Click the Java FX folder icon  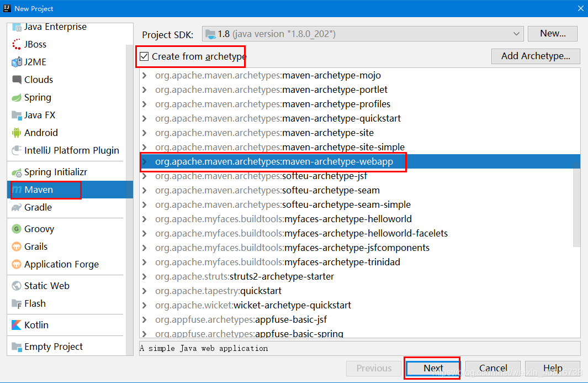pyautogui.click(x=17, y=116)
